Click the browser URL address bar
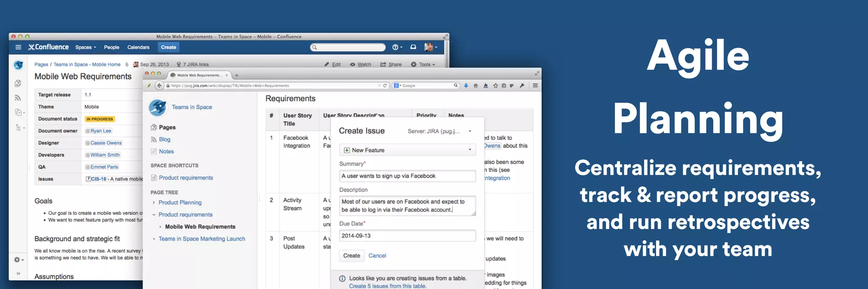The width and height of the screenshot is (868, 289). 273,85
